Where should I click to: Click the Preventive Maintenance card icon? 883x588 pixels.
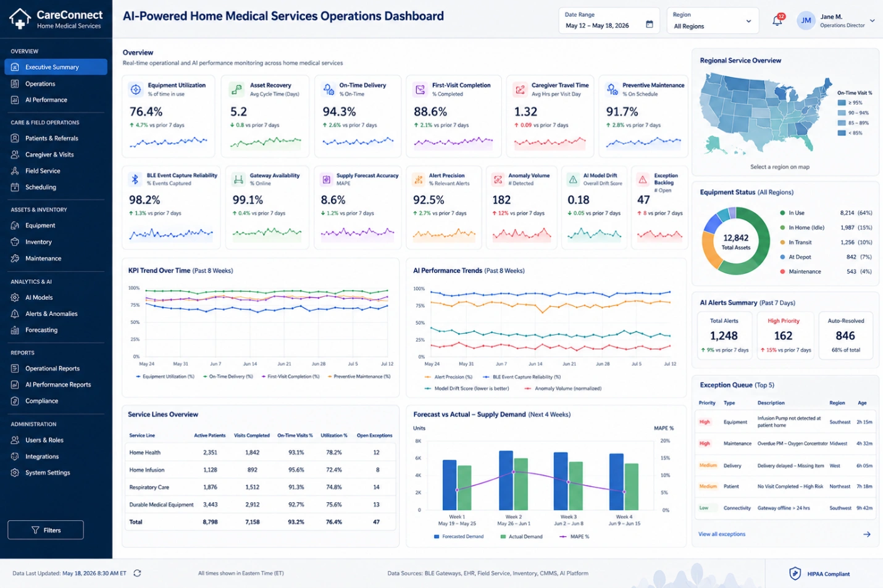[x=612, y=89]
